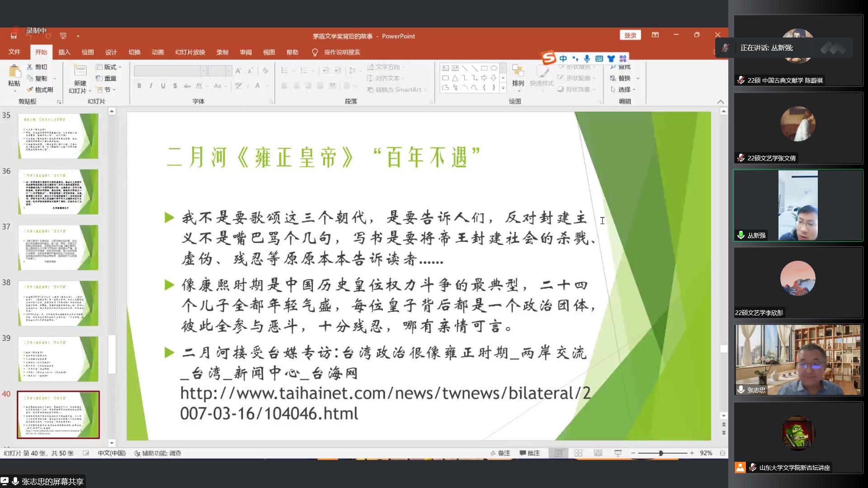Screen dimensions: 868x488
Task: Click the New Slide (新建幻灯片) icon
Action: pyautogui.click(x=80, y=71)
